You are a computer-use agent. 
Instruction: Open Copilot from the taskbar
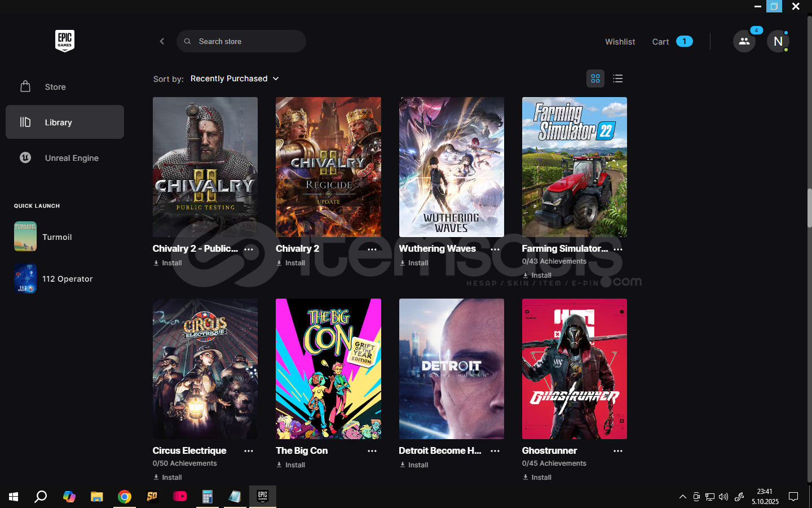(x=69, y=497)
